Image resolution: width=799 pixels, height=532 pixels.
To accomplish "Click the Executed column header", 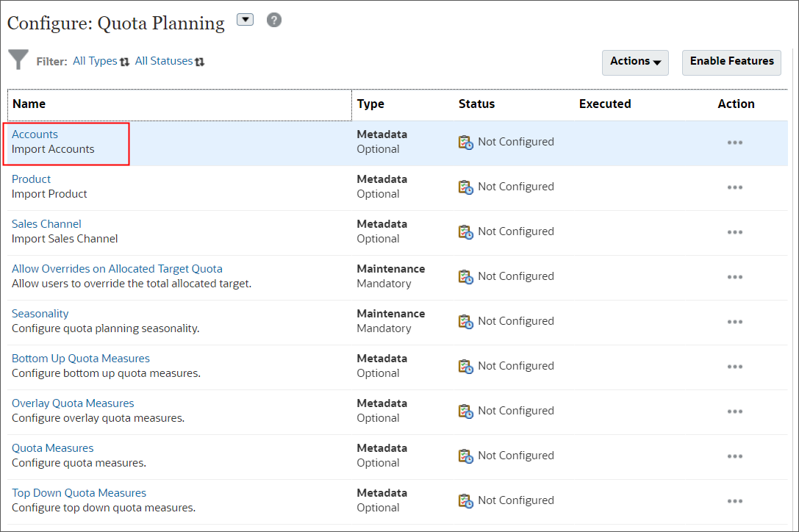I will 605,104.
